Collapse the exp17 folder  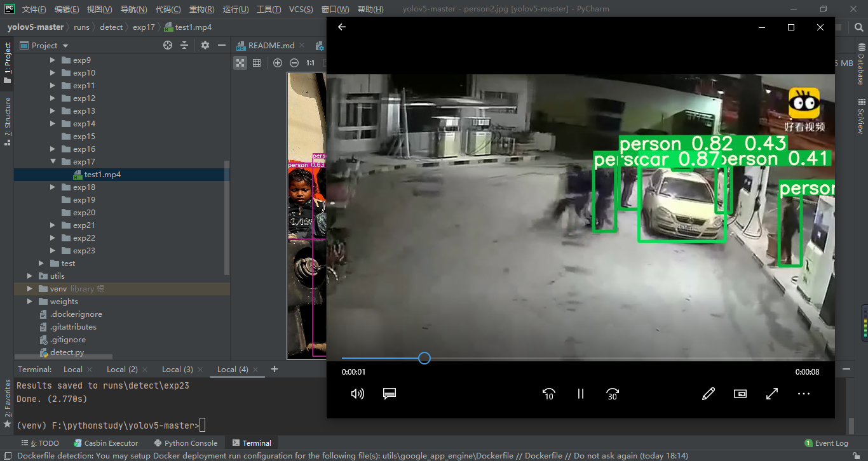[53, 162]
